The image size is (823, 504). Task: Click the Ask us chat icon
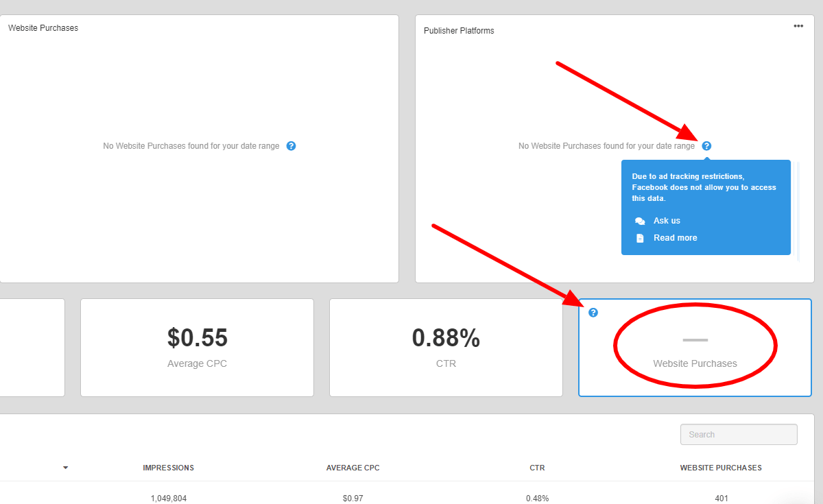point(640,221)
